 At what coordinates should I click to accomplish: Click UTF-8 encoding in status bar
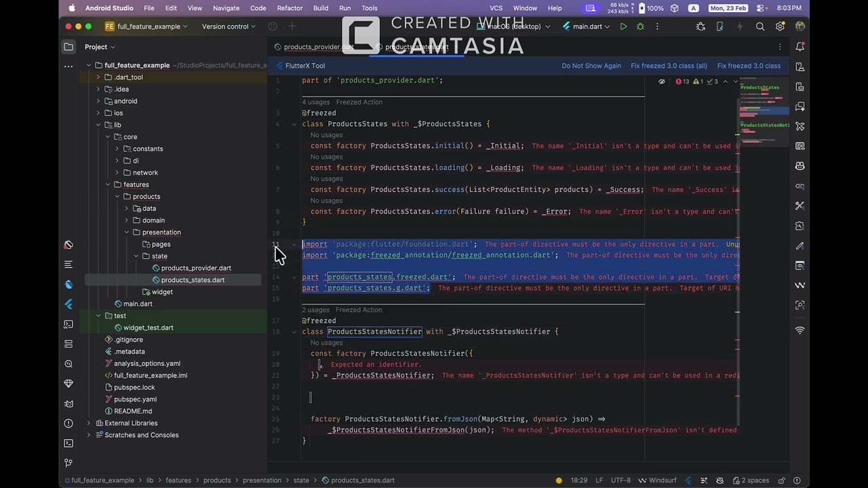pos(620,481)
